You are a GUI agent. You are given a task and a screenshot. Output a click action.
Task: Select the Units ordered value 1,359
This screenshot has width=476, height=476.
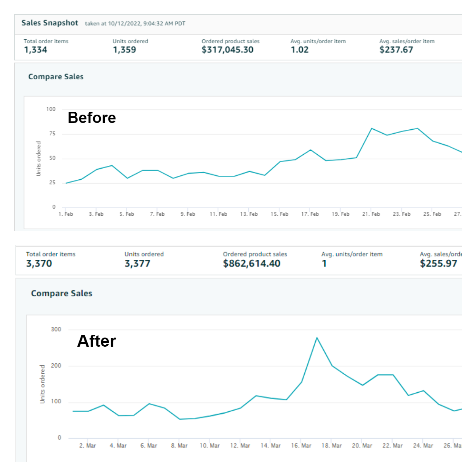[x=124, y=50]
